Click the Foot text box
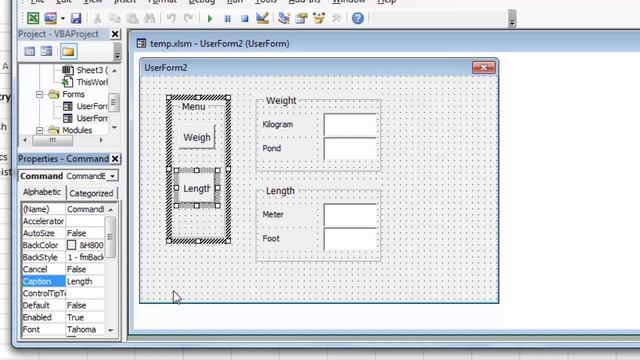Viewport: 640px width, 360px height. click(x=350, y=238)
